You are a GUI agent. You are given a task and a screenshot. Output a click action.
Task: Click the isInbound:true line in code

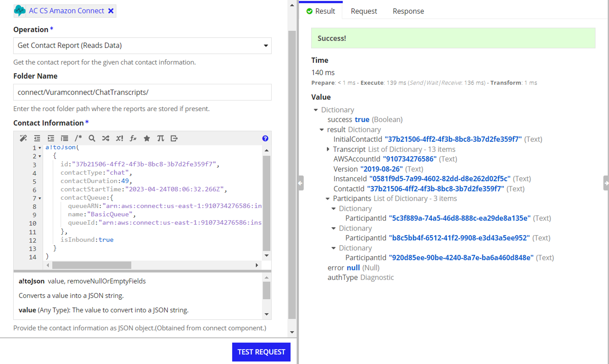click(x=87, y=240)
